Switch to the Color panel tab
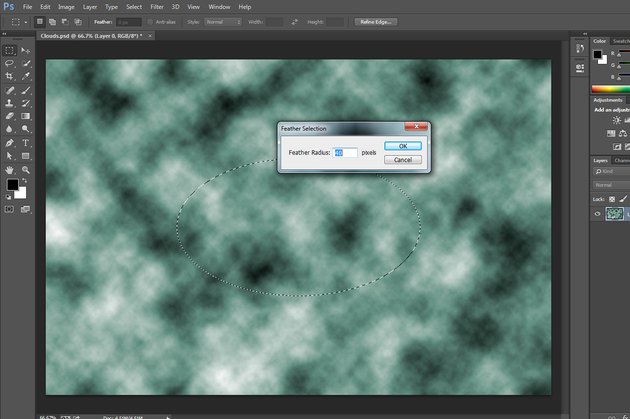This screenshot has height=419, width=630. pos(599,41)
